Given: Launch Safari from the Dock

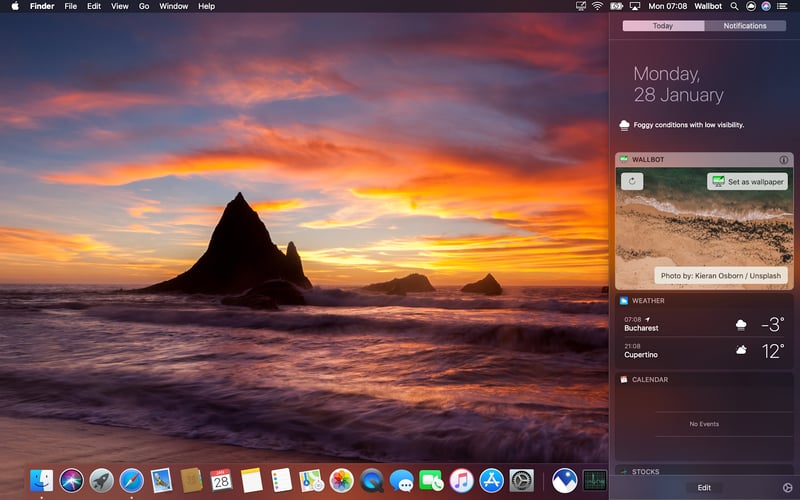Looking at the screenshot, I should click(x=132, y=481).
